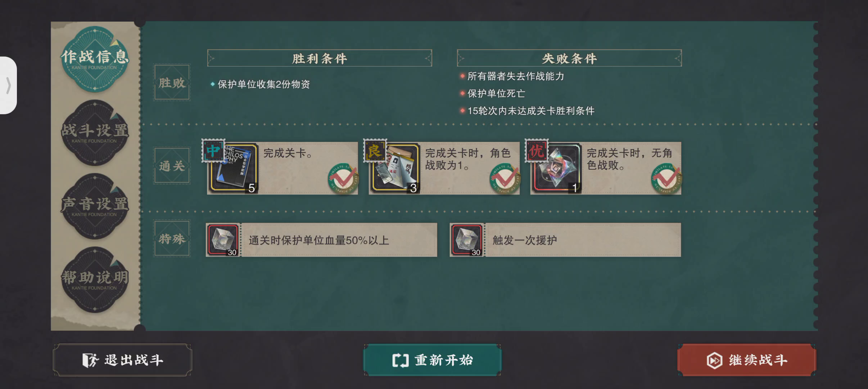This screenshot has height=389, width=868.
Task: Click the cube reward beside 触发一次援护
Action: (x=467, y=240)
